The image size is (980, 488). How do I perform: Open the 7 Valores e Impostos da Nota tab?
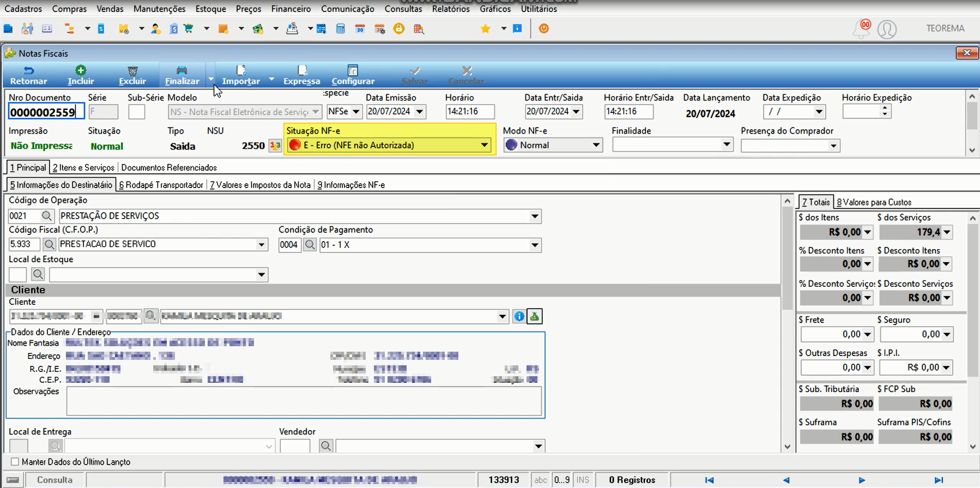coord(260,185)
